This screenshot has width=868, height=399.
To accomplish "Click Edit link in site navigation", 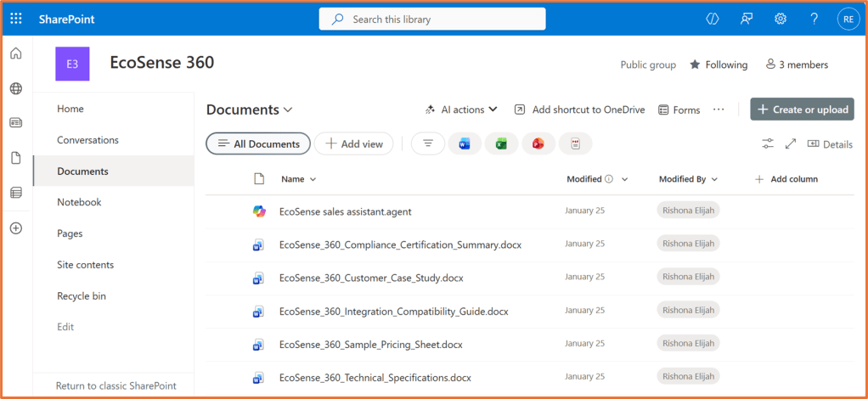I will (x=65, y=327).
